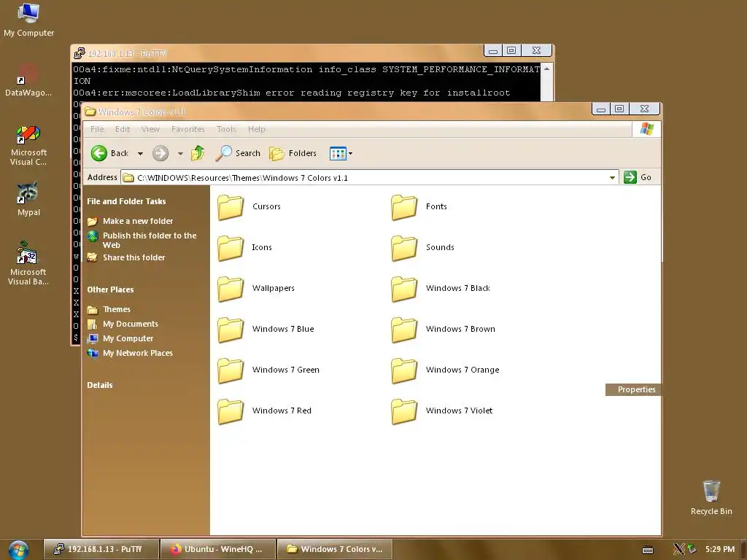Viewport: 747px width, 560px height.
Task: Select the Windows 7 Violet folder
Action: point(442,411)
